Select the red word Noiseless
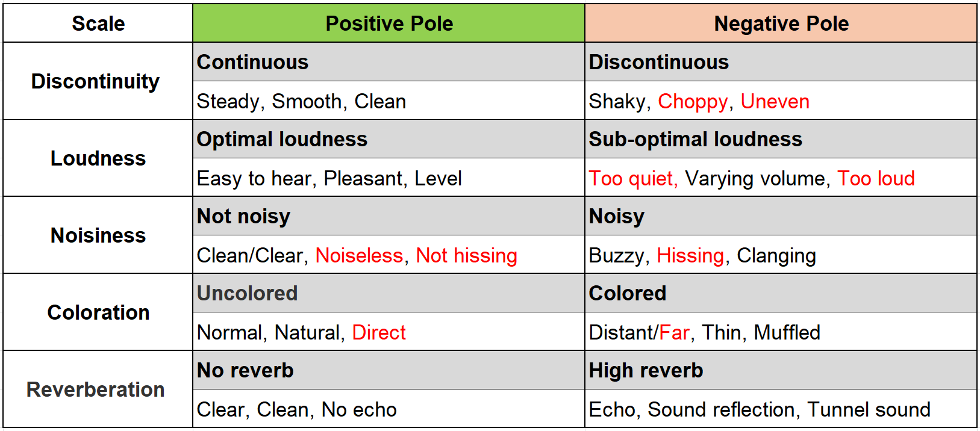 [359, 256]
